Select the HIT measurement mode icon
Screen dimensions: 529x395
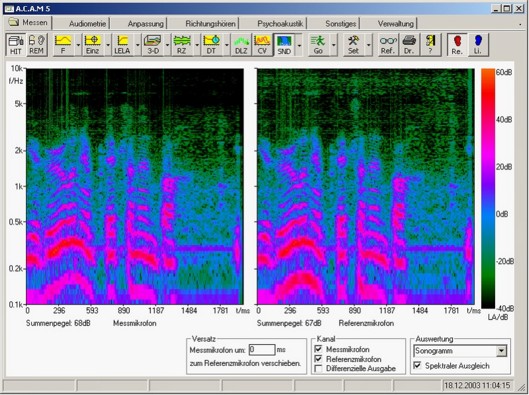(x=16, y=45)
